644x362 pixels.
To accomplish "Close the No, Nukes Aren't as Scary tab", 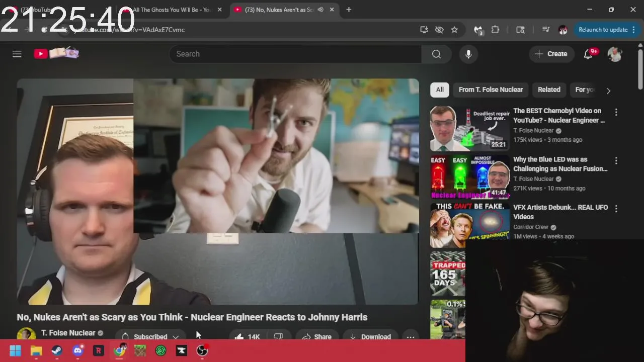I will click(x=332, y=10).
